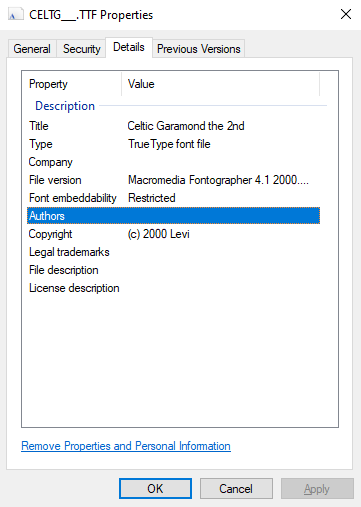
Task: Select the Company property row
Action: (173, 162)
